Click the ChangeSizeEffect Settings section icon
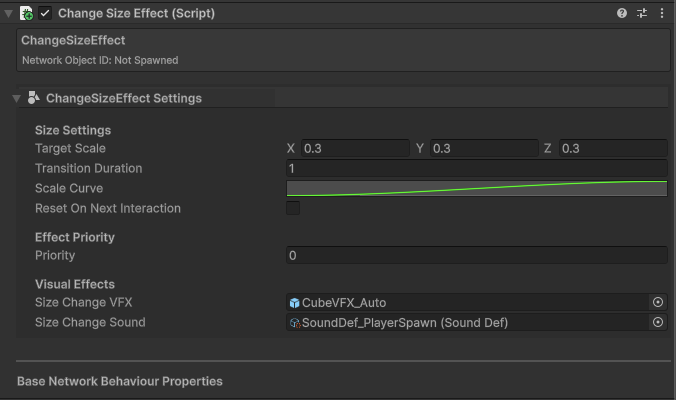 [x=34, y=98]
